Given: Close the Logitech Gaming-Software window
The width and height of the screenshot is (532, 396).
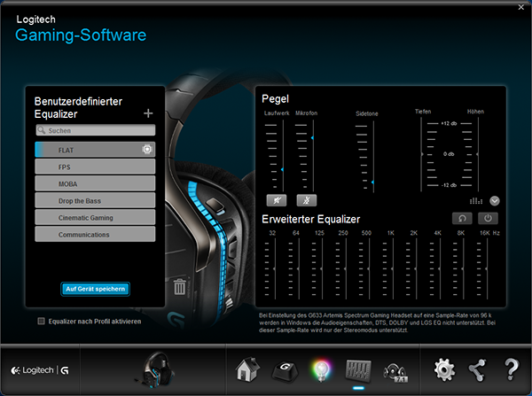Looking at the screenshot, I should click(x=521, y=7).
